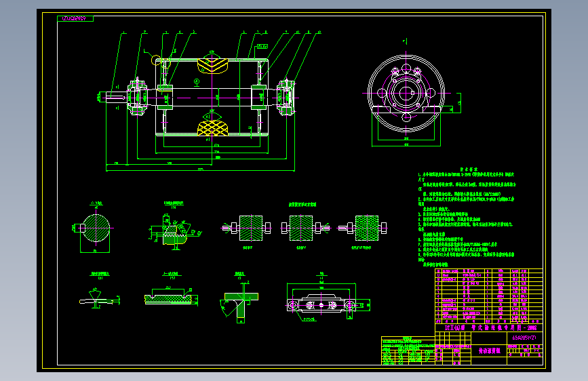This screenshot has width=588, height=381.
Task: Click the magenta parts list table
Action: pyautogui.click(x=488, y=296)
